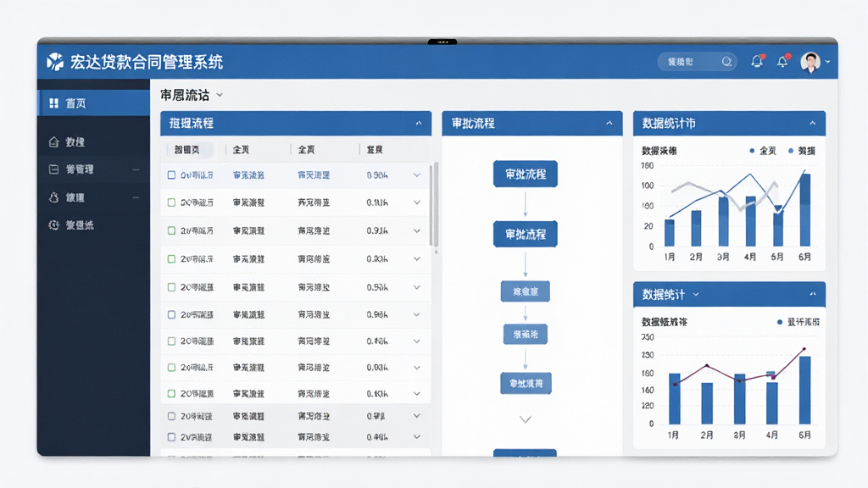Expand the blue highlighted row's chevron

click(x=417, y=175)
